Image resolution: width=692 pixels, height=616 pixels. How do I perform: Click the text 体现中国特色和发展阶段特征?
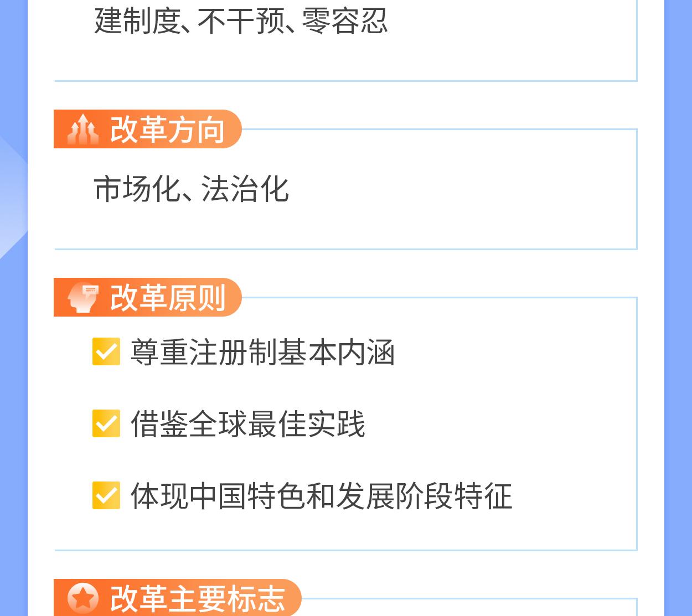point(322,496)
